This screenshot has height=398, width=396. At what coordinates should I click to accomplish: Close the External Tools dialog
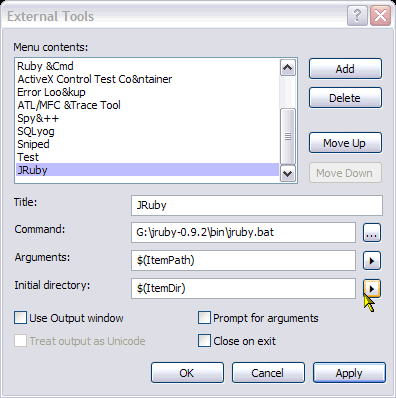tap(380, 15)
